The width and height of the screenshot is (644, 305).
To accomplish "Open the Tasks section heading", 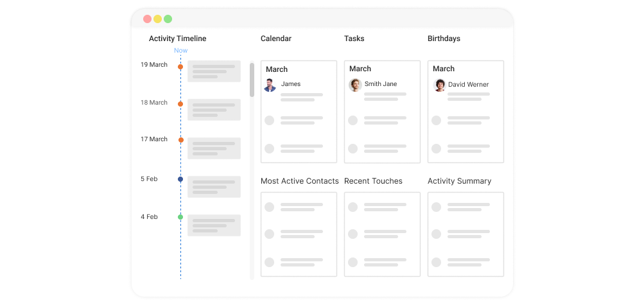I will point(354,39).
